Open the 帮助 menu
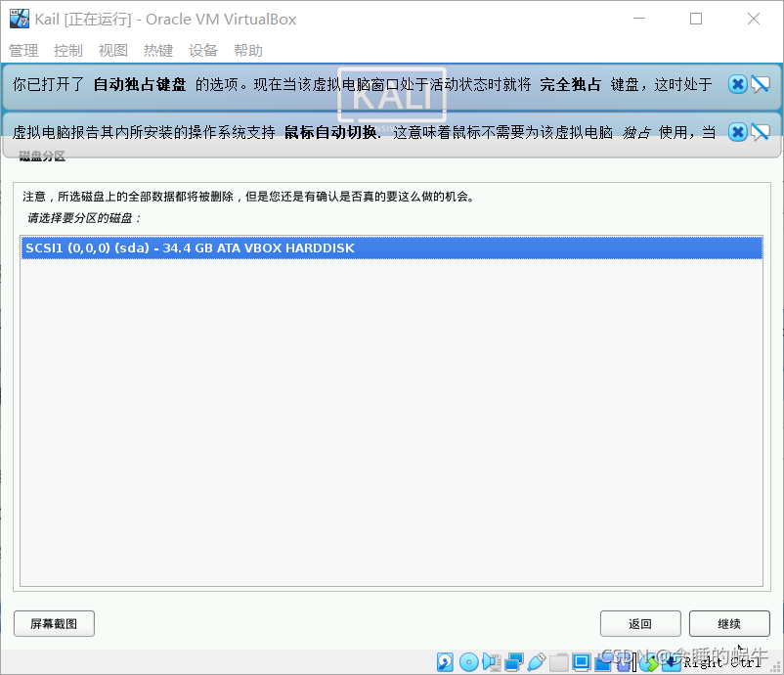 click(x=248, y=51)
